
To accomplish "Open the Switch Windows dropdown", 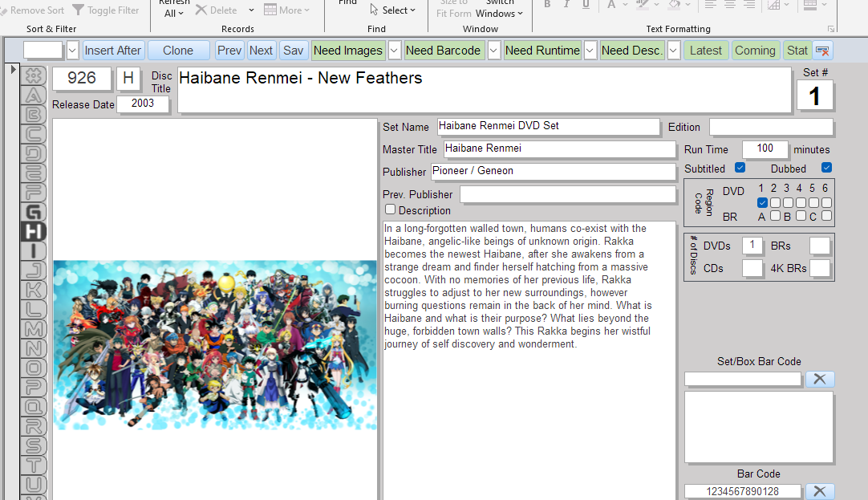I will click(499, 8).
